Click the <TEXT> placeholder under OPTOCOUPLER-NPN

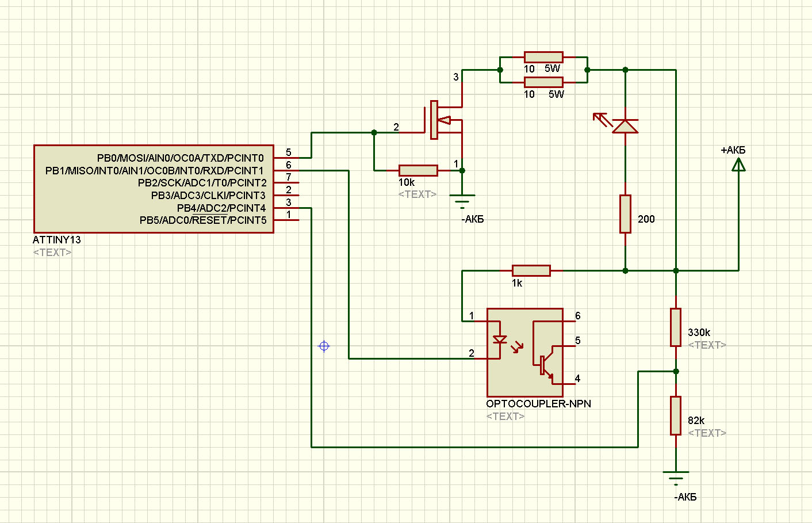click(x=505, y=416)
